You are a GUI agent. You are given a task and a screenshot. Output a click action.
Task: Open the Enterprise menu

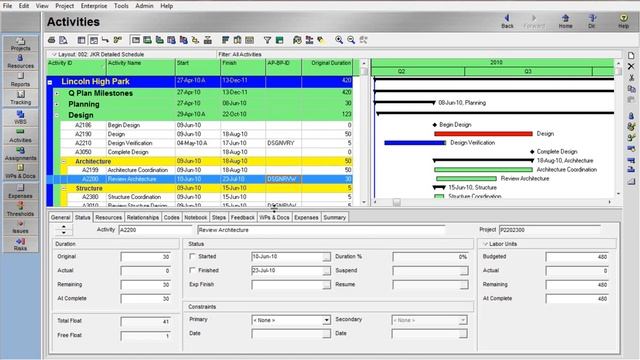(94, 6)
